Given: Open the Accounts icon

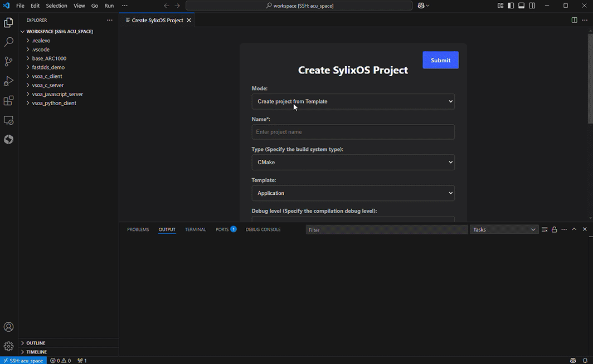Looking at the screenshot, I should click(x=8, y=327).
